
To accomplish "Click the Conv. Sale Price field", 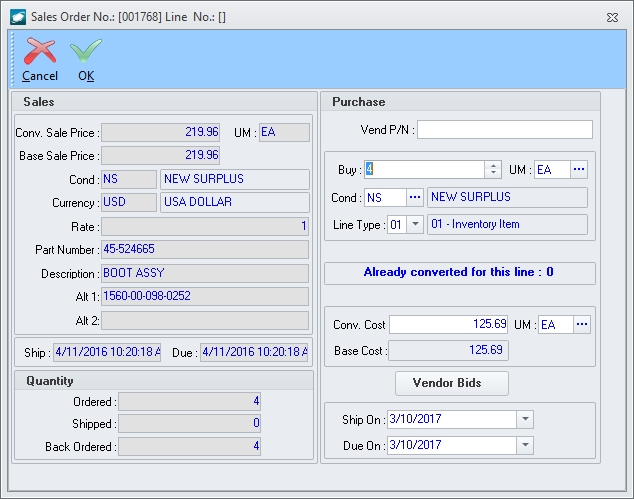I will [161, 132].
